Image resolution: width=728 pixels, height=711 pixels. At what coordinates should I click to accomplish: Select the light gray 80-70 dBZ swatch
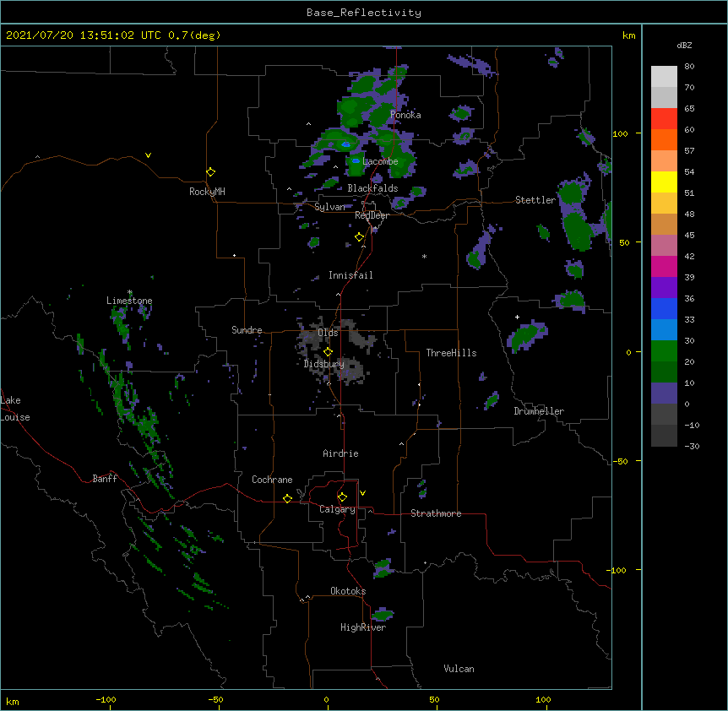(664, 77)
